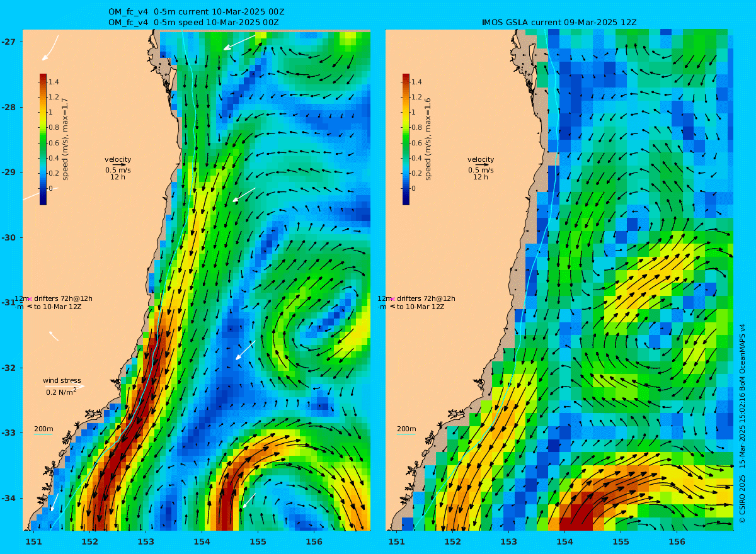Click the 'wind stress' label
This screenshot has width=756, height=554.
62,380
